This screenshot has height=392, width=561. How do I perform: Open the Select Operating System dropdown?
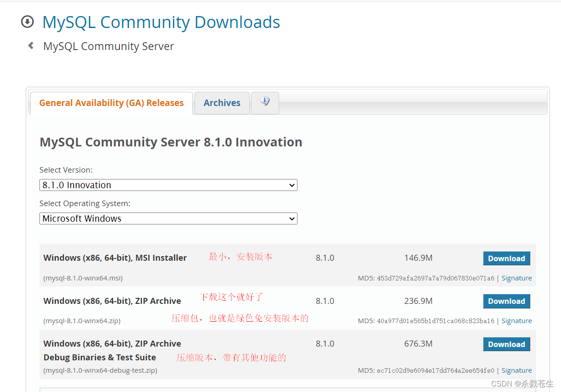pyautogui.click(x=168, y=218)
